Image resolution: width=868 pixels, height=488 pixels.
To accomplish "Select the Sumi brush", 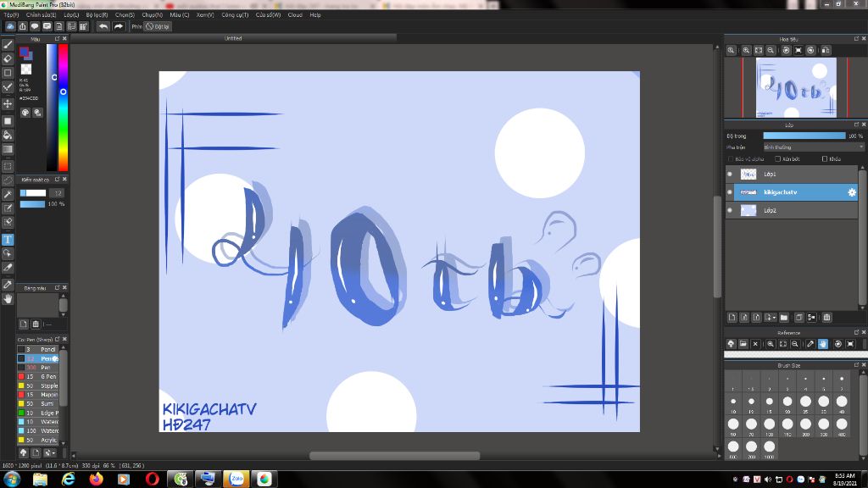I will click(x=39, y=404).
